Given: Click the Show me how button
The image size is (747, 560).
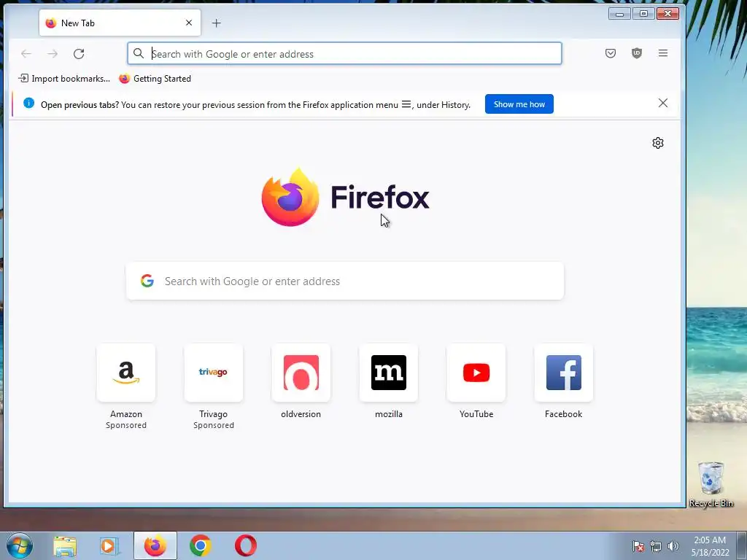Looking at the screenshot, I should coord(519,104).
